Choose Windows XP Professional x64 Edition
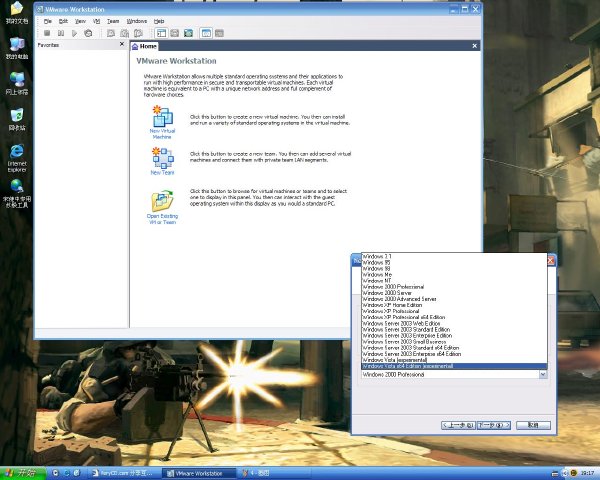The width and height of the screenshot is (600, 480). [x=454, y=317]
